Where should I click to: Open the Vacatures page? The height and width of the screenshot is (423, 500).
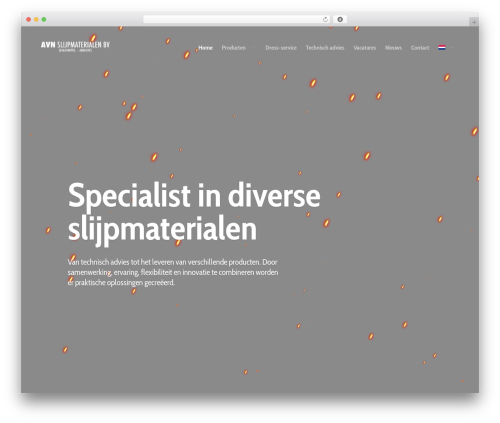(x=365, y=48)
